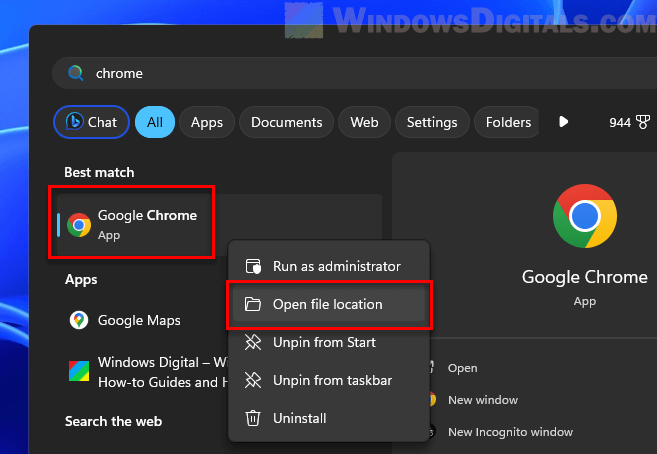
Task: Click New window in the preview pane
Action: [x=483, y=400]
